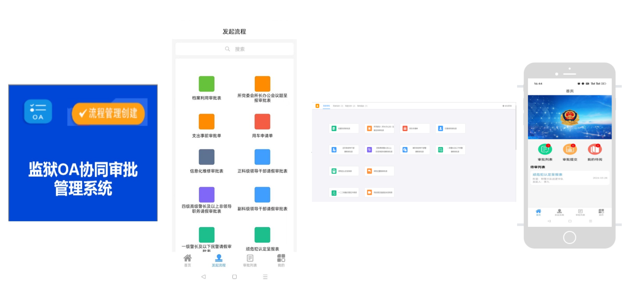Image resolution: width=644 pixels, height=302 pixels.
Task: Switch to the web tab with count (2)
Action: pos(350,106)
